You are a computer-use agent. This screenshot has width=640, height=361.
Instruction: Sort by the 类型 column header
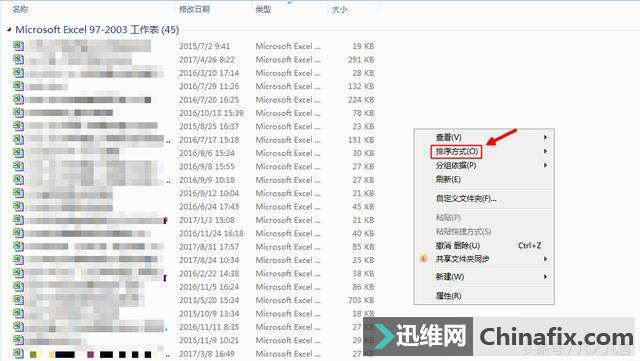click(x=263, y=9)
